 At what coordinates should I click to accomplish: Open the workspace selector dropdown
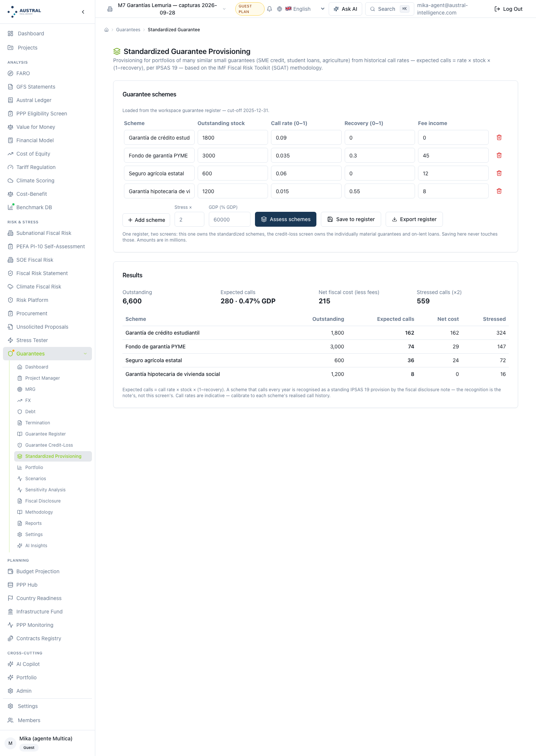pyautogui.click(x=167, y=9)
